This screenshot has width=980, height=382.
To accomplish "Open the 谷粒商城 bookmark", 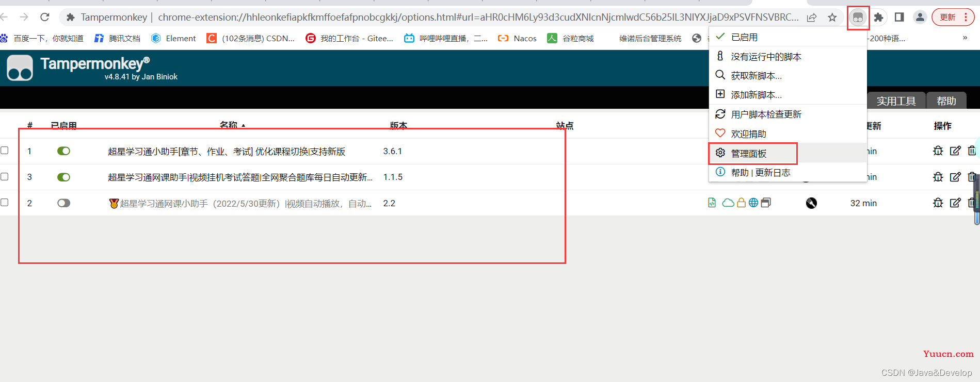I will click(x=570, y=38).
